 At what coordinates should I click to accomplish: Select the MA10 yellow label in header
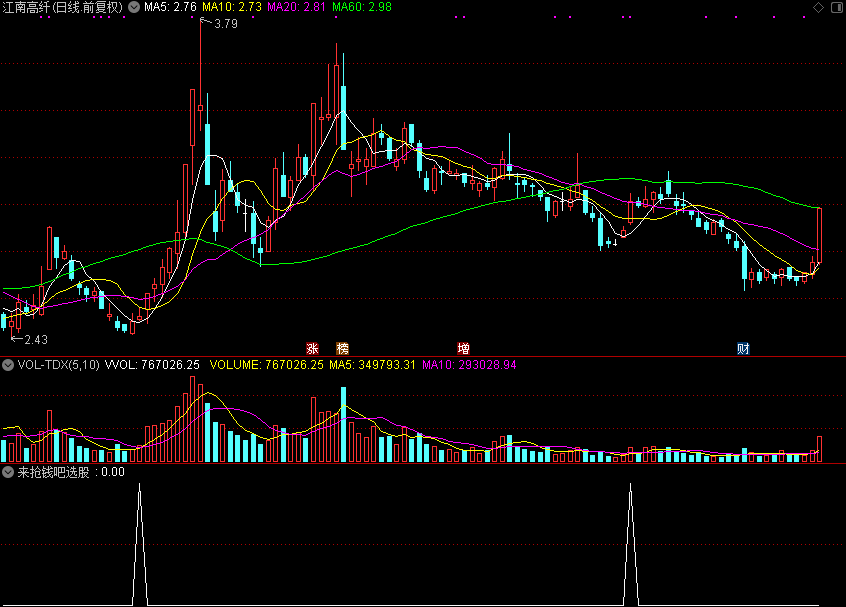click(x=232, y=7)
